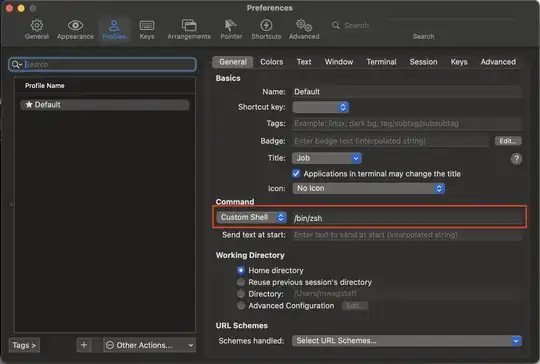Click the Tags input field
The height and width of the screenshot is (364, 540).
click(407, 124)
